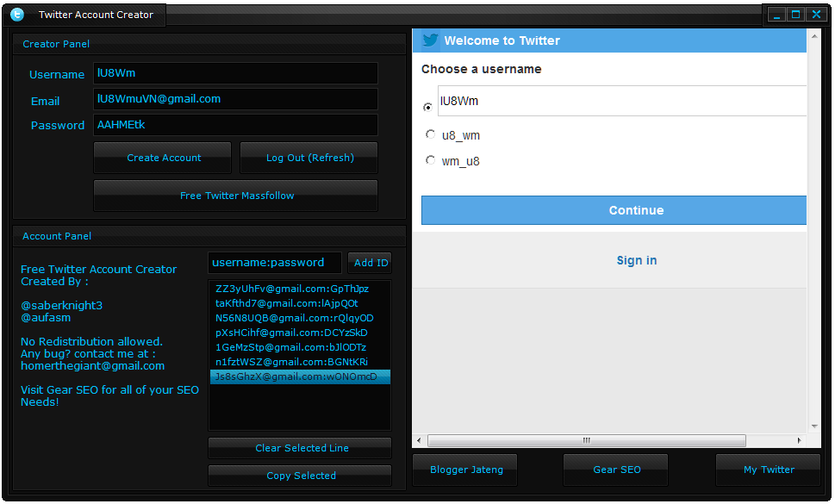Click the horizontal scrollbar thumb
The image size is (835, 504).
(x=586, y=440)
